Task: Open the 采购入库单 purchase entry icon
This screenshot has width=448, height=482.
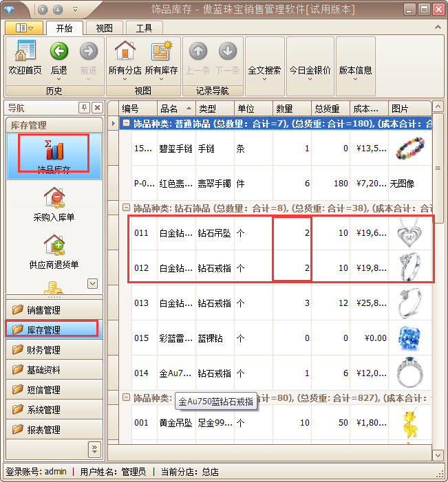Action: pos(54,197)
